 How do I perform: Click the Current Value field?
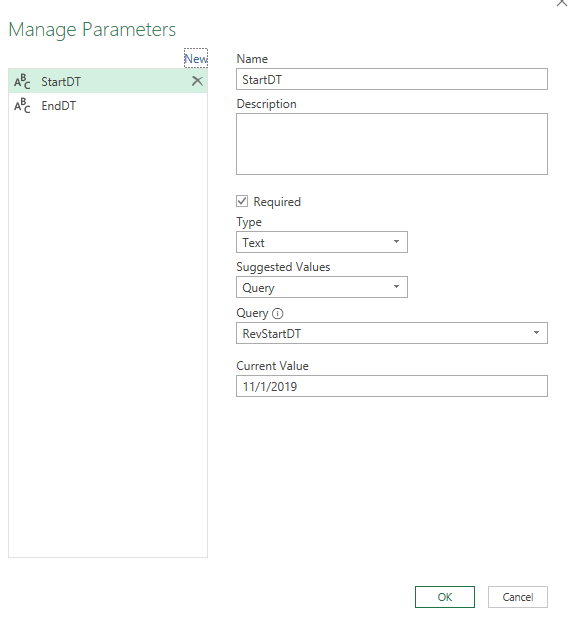392,386
